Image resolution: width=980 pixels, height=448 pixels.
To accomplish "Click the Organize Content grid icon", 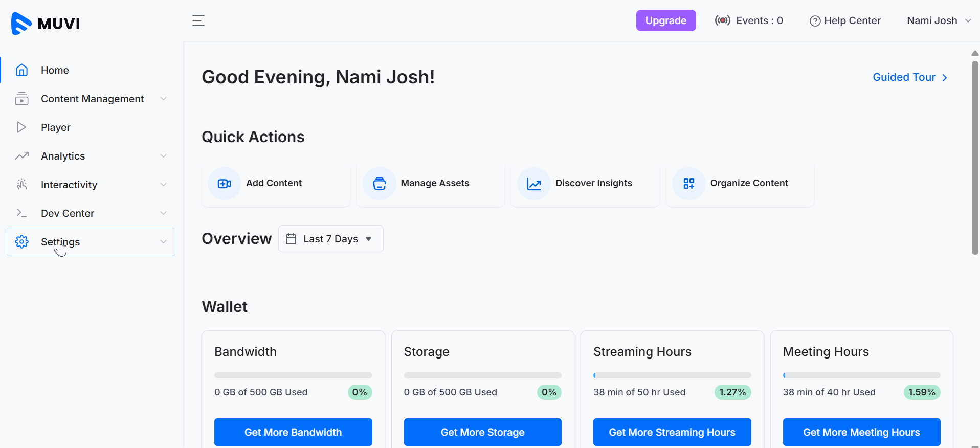I will [688, 184].
